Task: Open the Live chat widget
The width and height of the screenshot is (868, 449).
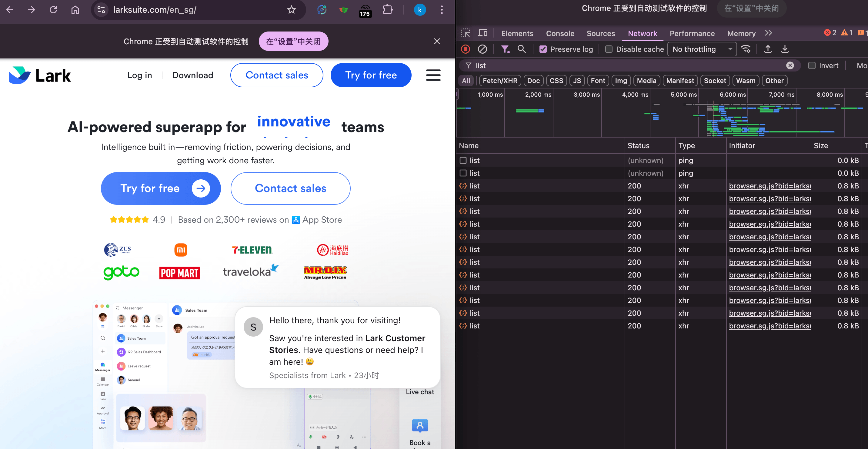Action: pyautogui.click(x=420, y=392)
